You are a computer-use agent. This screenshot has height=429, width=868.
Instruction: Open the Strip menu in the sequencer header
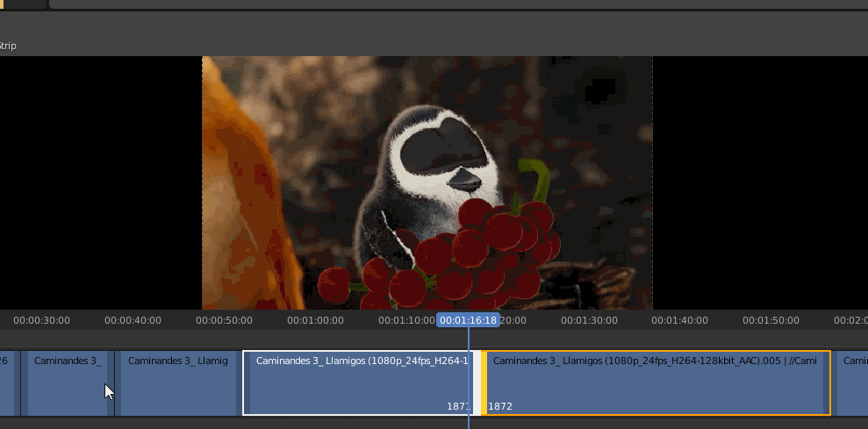(7, 46)
